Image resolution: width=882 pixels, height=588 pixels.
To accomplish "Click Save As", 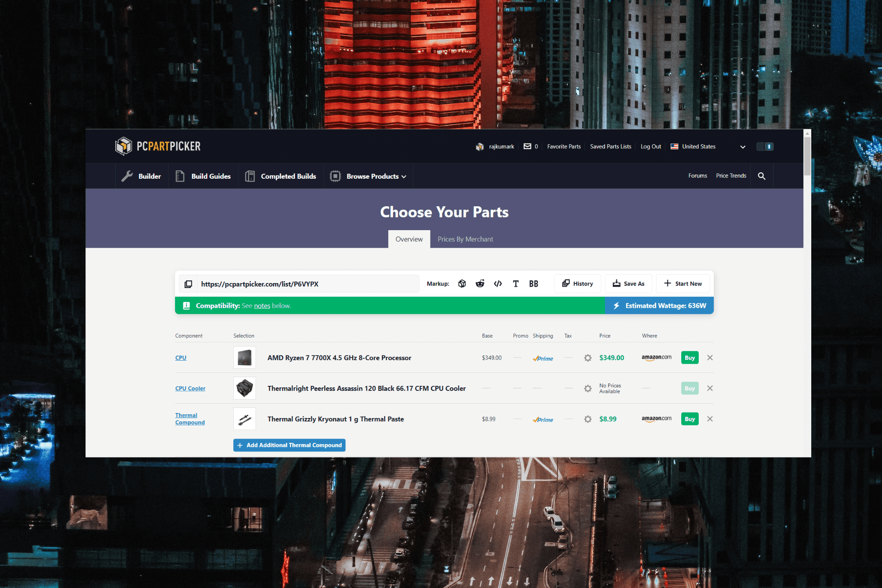I will point(628,283).
